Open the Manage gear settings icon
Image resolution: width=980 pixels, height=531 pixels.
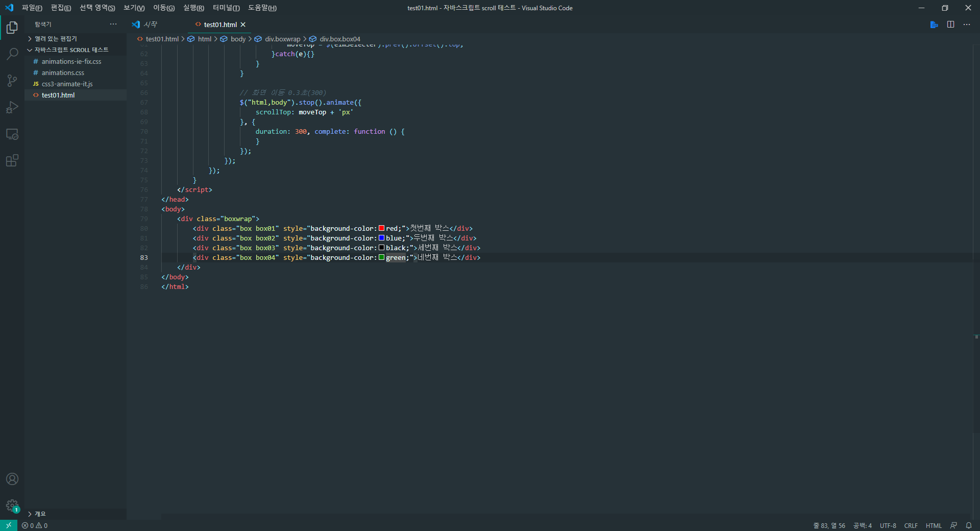pos(12,505)
